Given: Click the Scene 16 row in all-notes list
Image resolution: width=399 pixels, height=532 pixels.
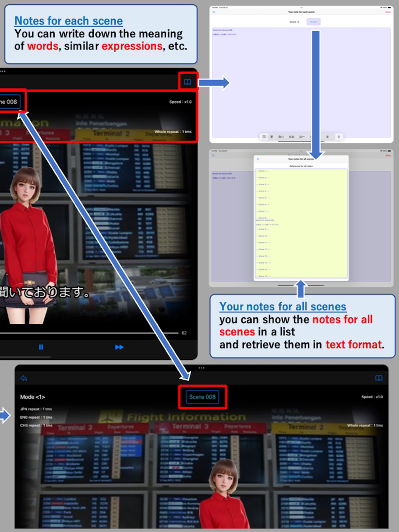Looking at the screenshot, I should pyautogui.click(x=263, y=276).
